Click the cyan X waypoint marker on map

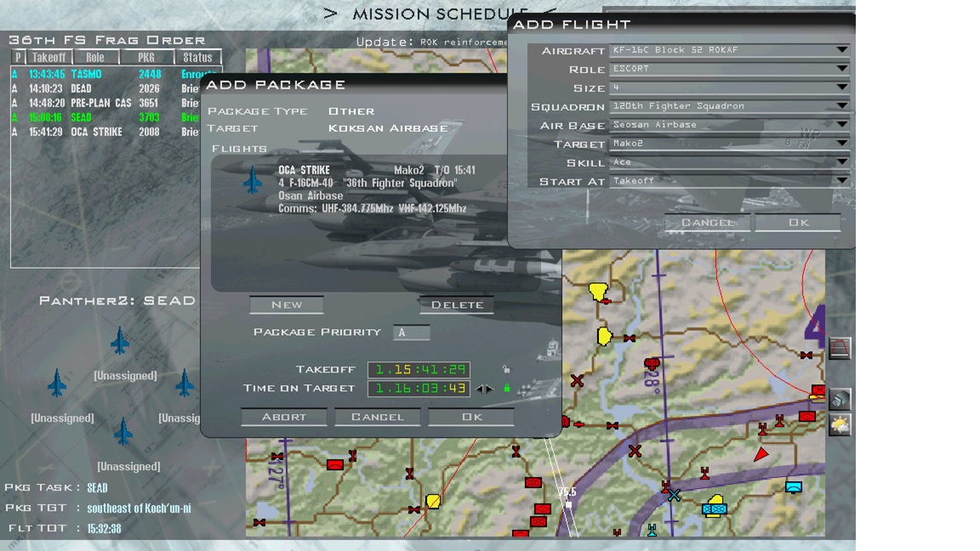coord(674,496)
